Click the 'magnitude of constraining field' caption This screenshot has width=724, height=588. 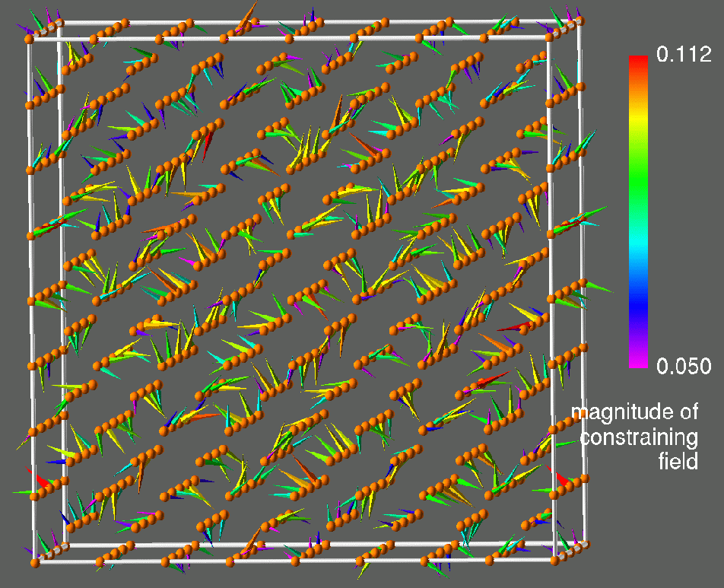pos(635,437)
